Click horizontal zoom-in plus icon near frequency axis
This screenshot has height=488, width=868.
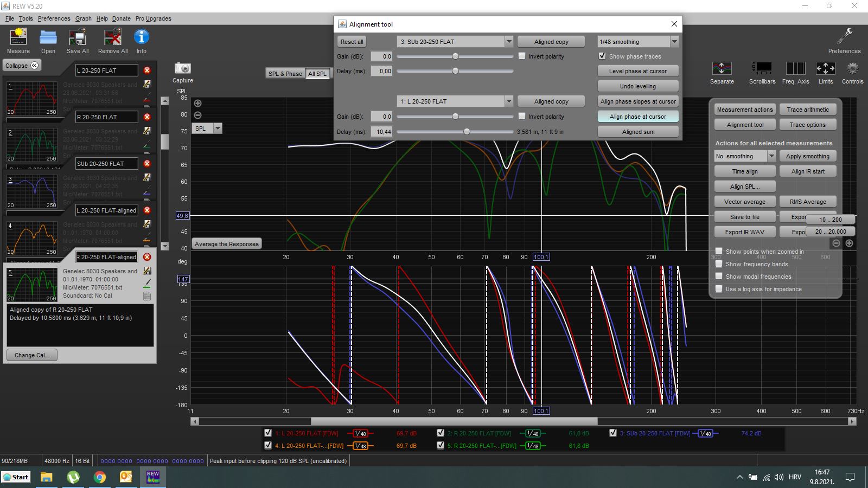pos(849,243)
